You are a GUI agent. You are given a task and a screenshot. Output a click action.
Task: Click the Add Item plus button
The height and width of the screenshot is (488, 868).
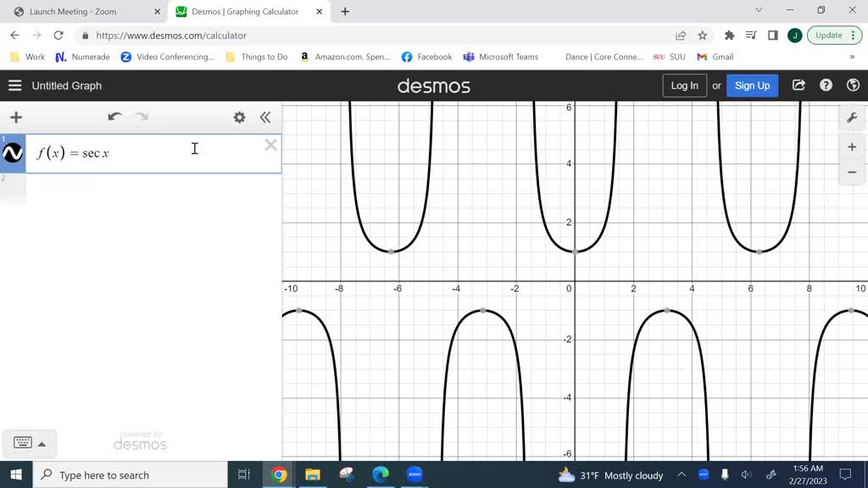pos(15,118)
